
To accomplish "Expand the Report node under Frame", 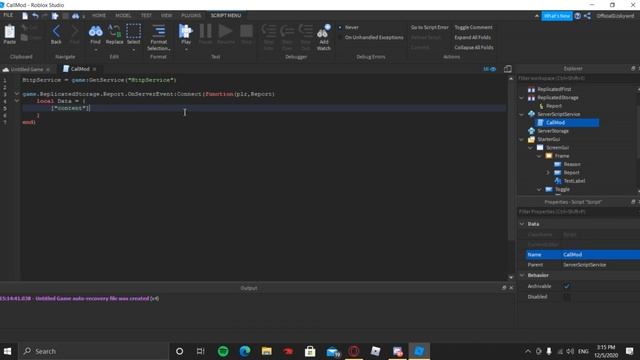I will [548, 173].
